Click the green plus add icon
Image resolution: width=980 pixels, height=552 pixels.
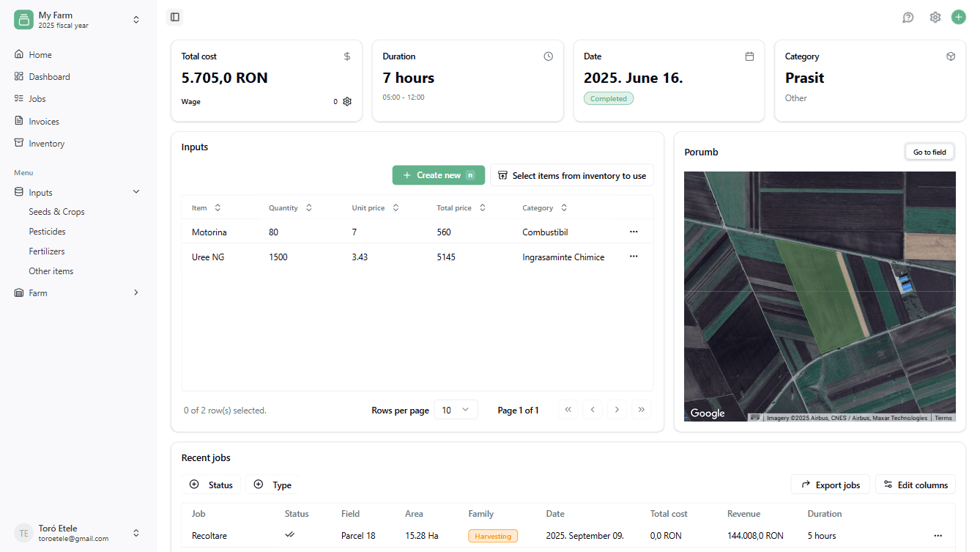pyautogui.click(x=958, y=17)
